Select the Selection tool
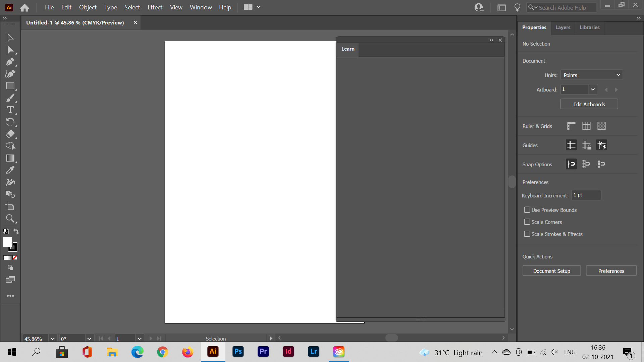Screen dimensions: 644x362 click(10, 38)
